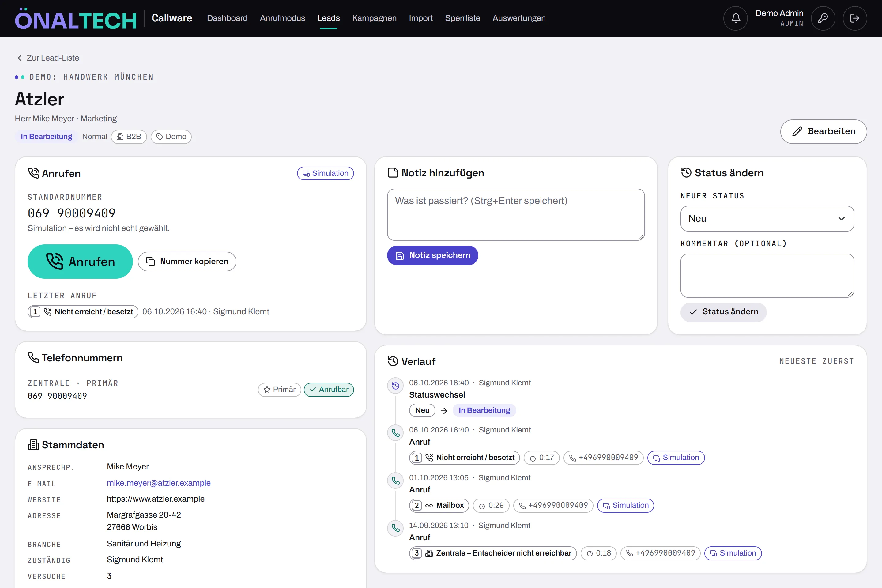Click Neueste zuerst sort label
Viewport: 882px width, 588px height.
(x=816, y=361)
